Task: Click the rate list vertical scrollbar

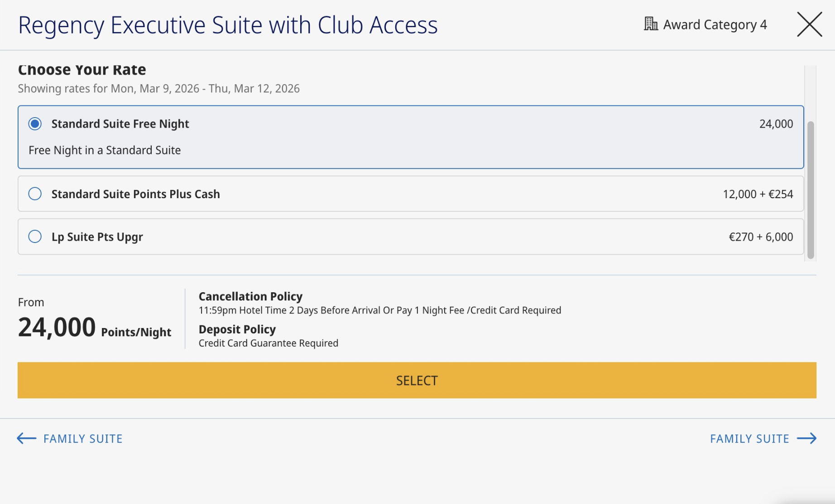Action: pyautogui.click(x=811, y=190)
